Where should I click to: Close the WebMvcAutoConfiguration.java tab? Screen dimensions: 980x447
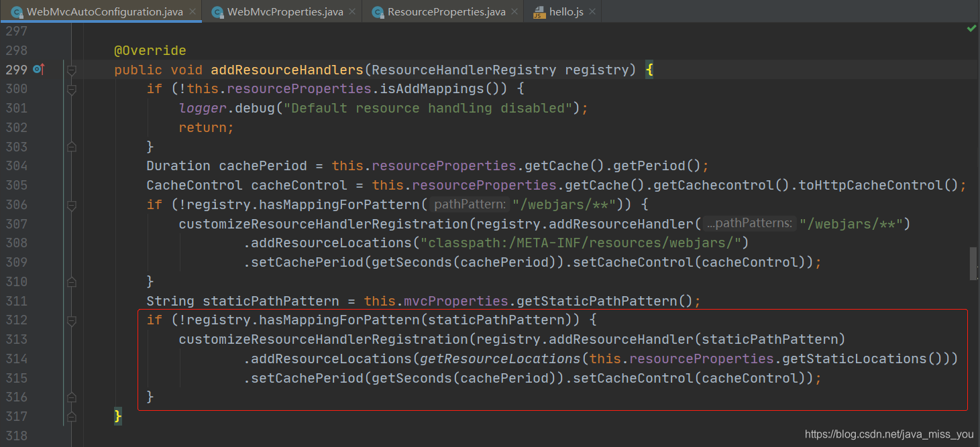[193, 12]
